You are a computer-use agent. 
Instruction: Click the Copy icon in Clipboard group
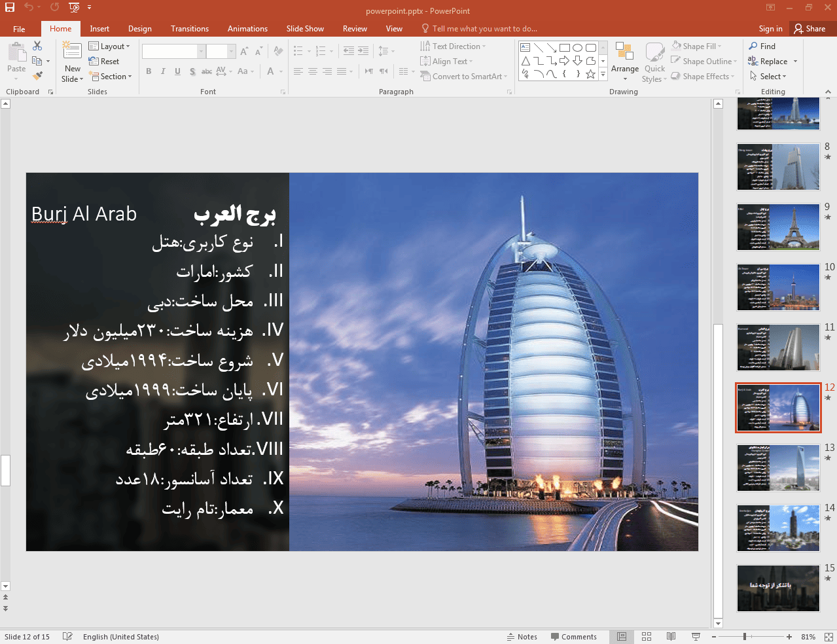pyautogui.click(x=37, y=61)
